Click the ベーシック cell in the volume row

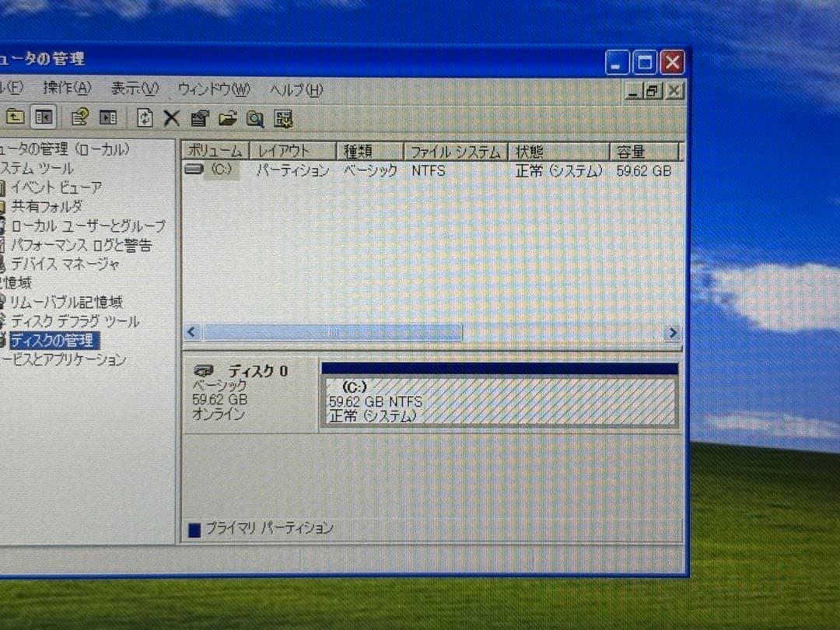370,170
